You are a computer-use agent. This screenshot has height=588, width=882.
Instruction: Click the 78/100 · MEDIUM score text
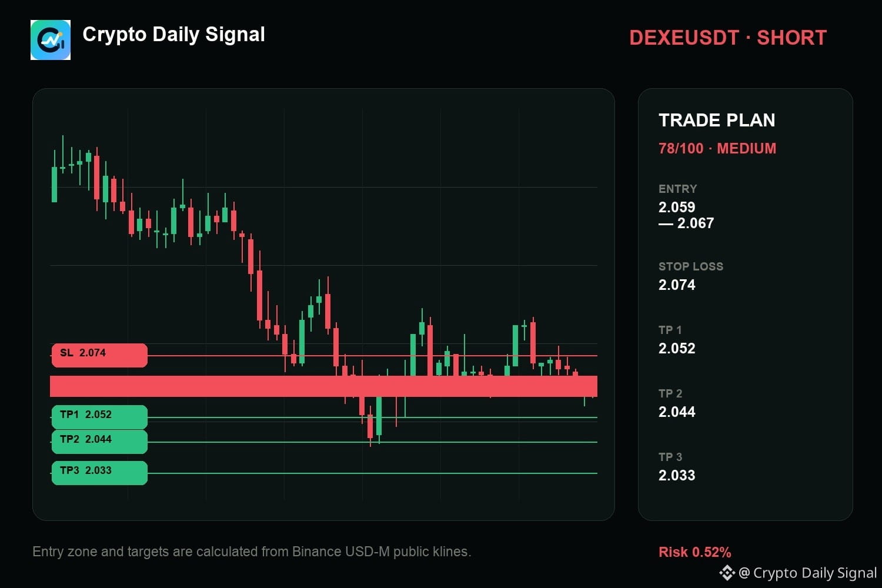(x=717, y=148)
